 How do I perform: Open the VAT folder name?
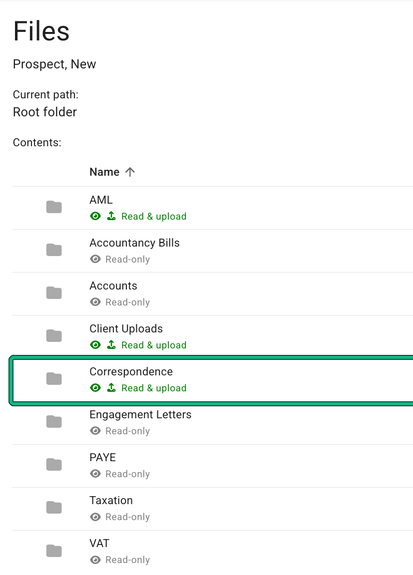99,543
